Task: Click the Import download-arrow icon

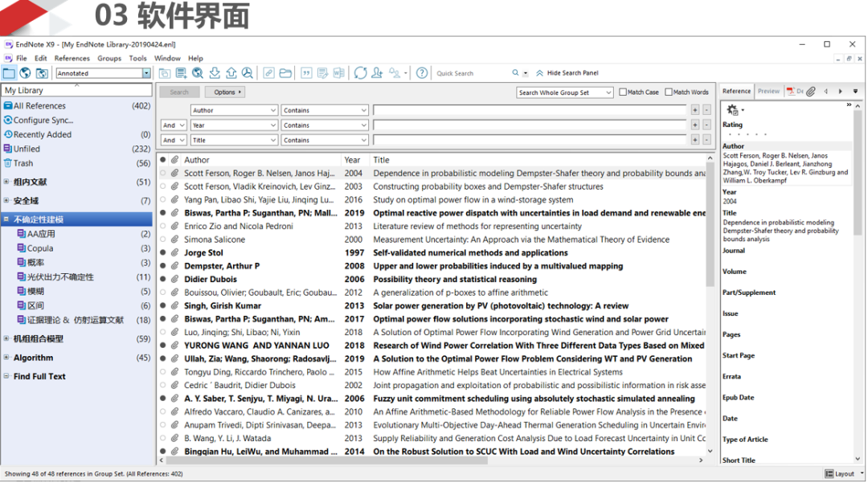Action: (215, 73)
